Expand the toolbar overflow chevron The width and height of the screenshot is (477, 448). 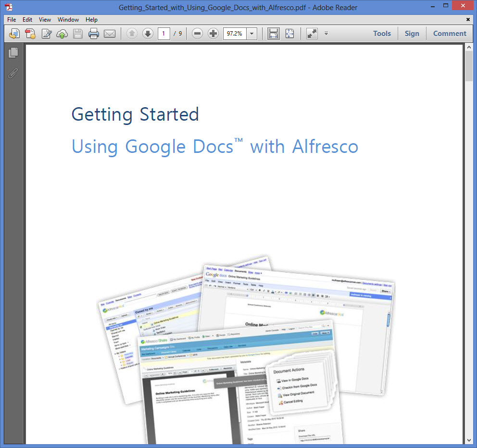[326, 34]
